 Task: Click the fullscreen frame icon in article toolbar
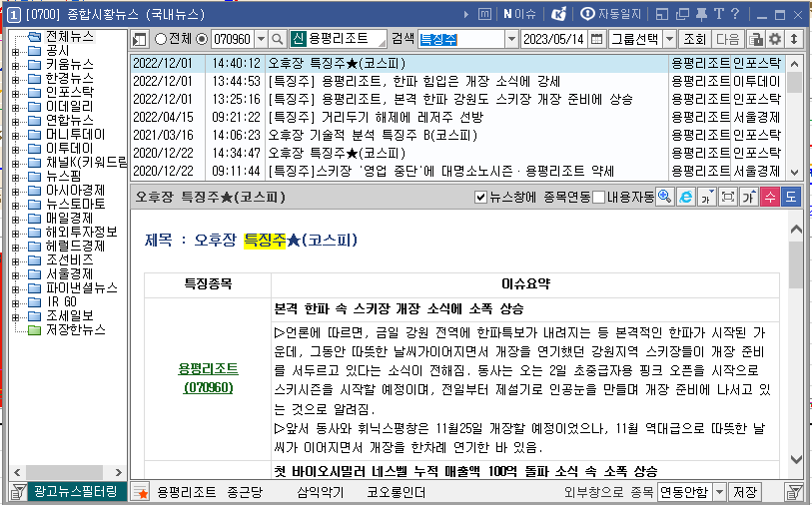(x=728, y=197)
